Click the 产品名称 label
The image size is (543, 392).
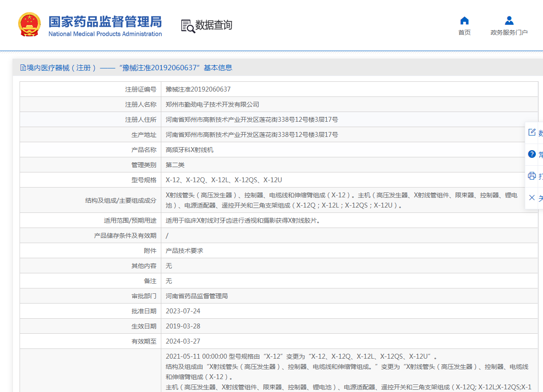[144, 150]
